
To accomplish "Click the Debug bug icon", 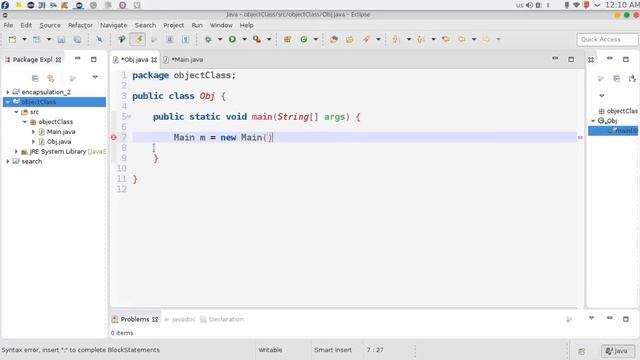I will 208,39.
